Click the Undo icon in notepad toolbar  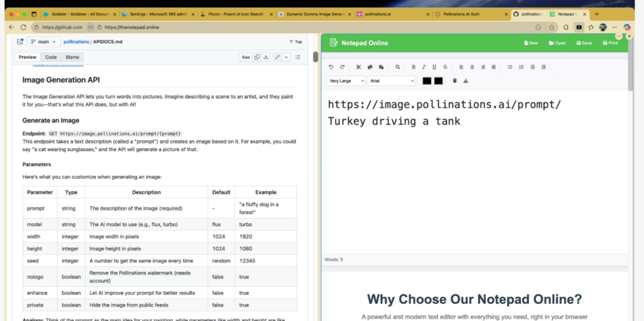coord(331,67)
